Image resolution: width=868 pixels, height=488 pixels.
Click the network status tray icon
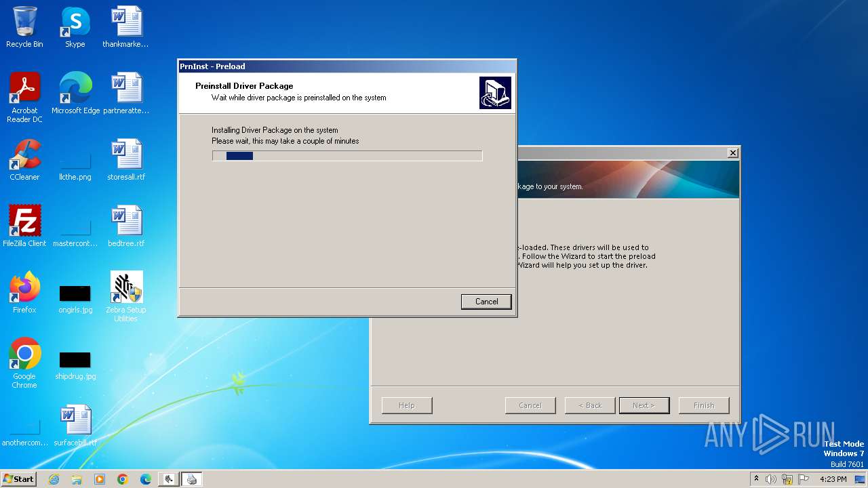(787, 479)
